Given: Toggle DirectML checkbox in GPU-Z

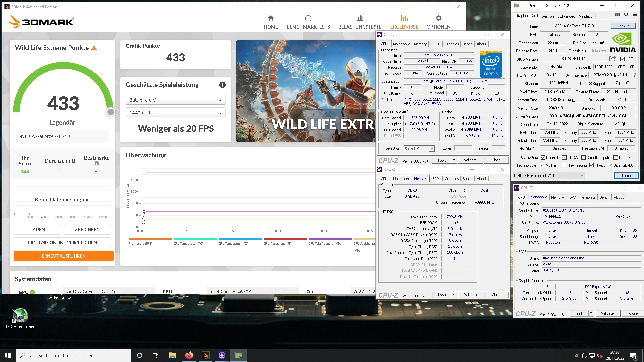Looking at the screenshot, I should tap(615, 158).
